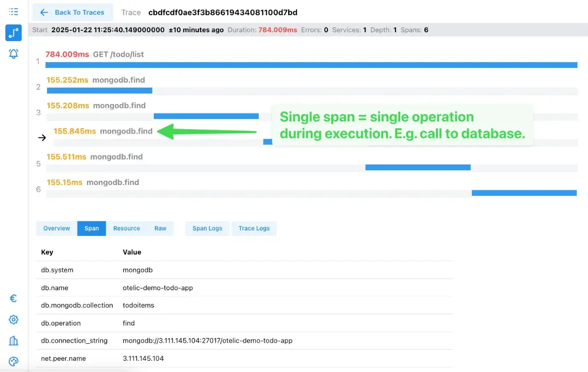Image resolution: width=588 pixels, height=372 pixels.
Task: Select the 155.208ms mongodb.find span
Action: (x=119, y=106)
